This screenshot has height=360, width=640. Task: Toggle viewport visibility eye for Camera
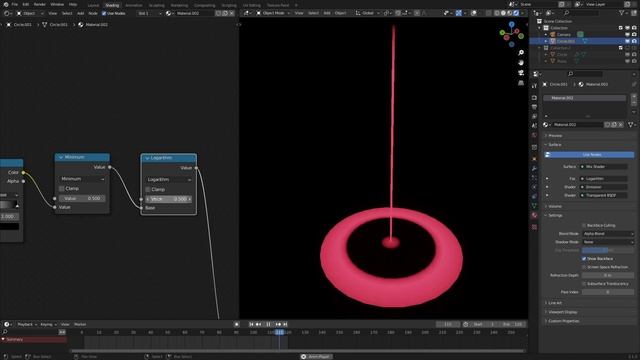click(627, 35)
